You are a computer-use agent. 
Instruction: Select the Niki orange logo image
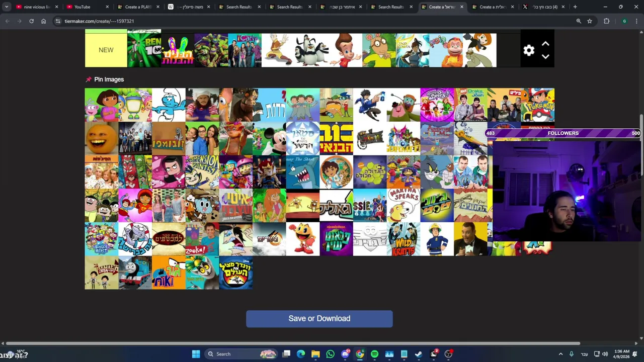point(169,273)
